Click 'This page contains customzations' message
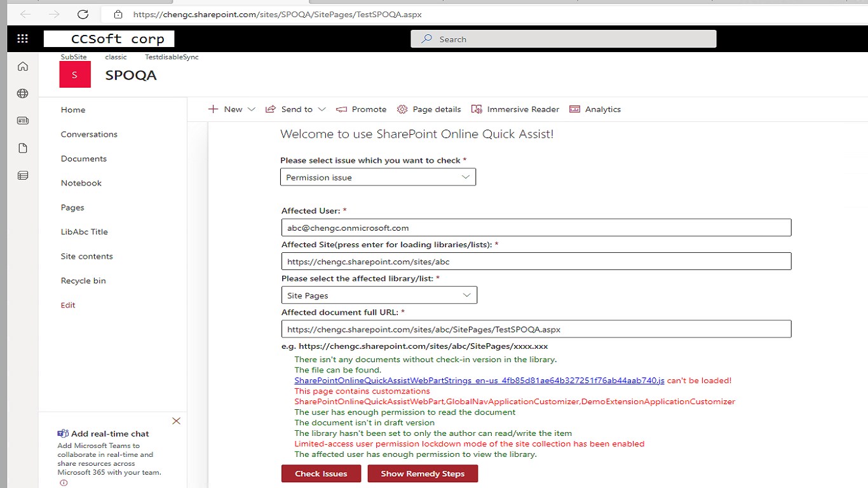868x488 pixels. click(362, 391)
